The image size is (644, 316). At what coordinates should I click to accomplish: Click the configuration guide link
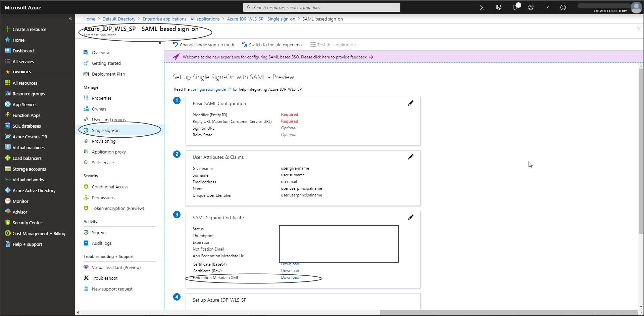208,89
